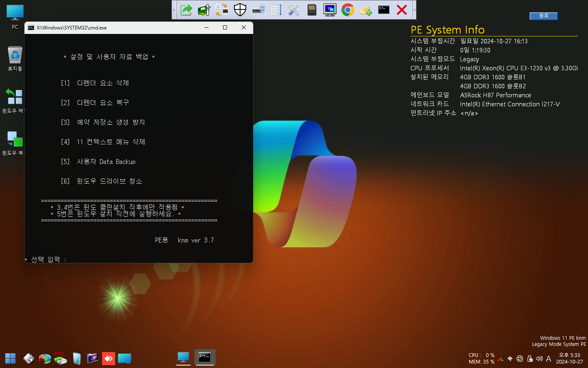Click the left grip handle of top toolbar
588x368 pixels.
(x=174, y=9)
